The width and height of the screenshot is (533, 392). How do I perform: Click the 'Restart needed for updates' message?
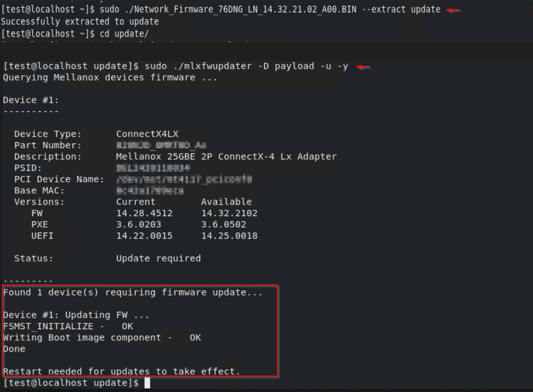point(121,371)
